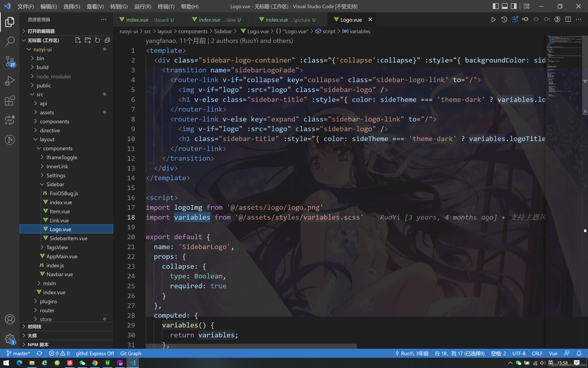Toggle bottom panel layout icon
The width and height of the screenshot is (588, 368).
[505, 6]
